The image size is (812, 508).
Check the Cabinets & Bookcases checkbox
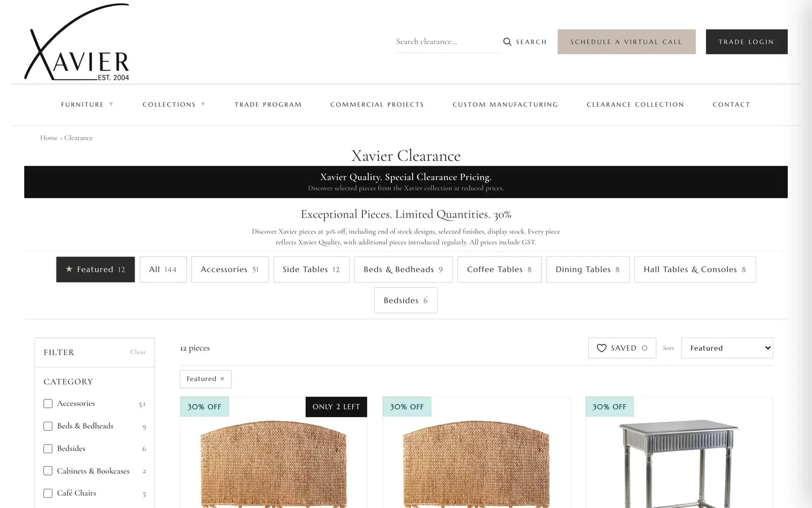coord(48,471)
